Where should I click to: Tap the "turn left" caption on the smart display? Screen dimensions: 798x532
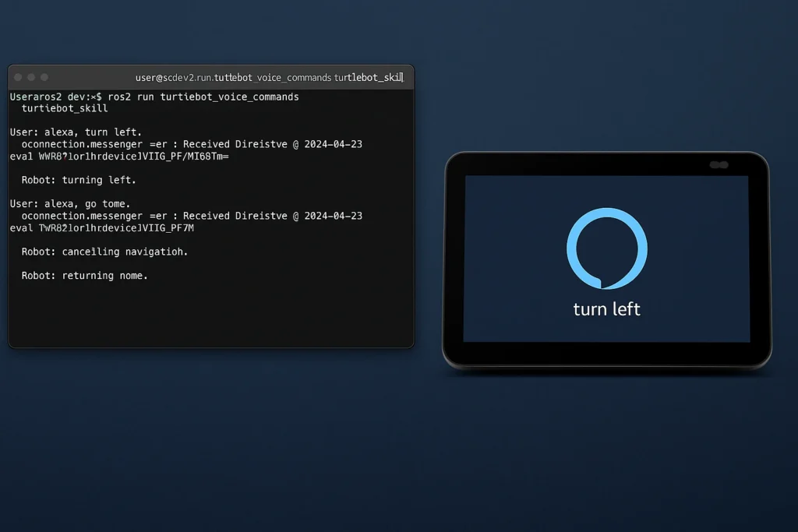click(x=606, y=309)
